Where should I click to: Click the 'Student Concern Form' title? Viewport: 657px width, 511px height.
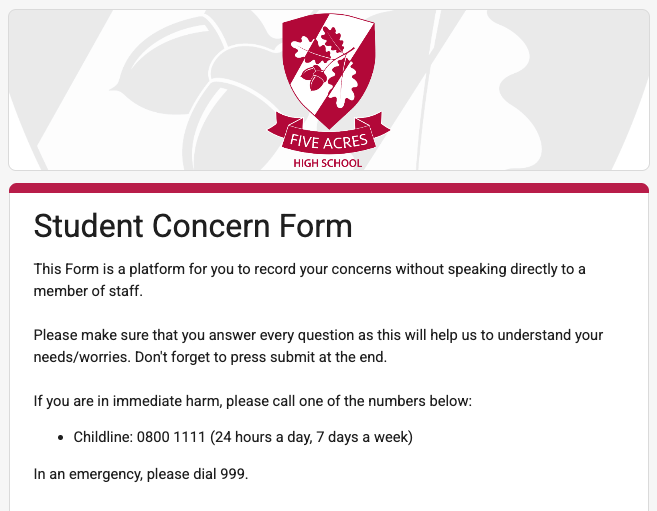pos(193,226)
